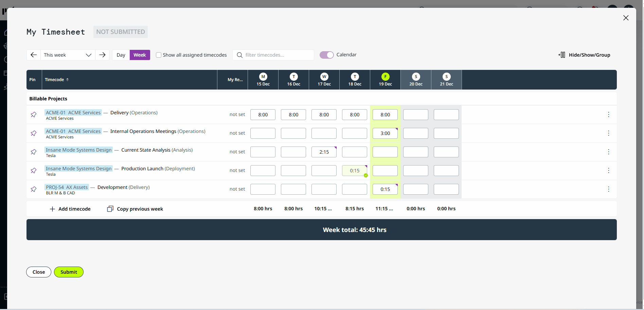644x310 pixels.
Task: Select the Friday 19 Dec day header
Action: 385,80
